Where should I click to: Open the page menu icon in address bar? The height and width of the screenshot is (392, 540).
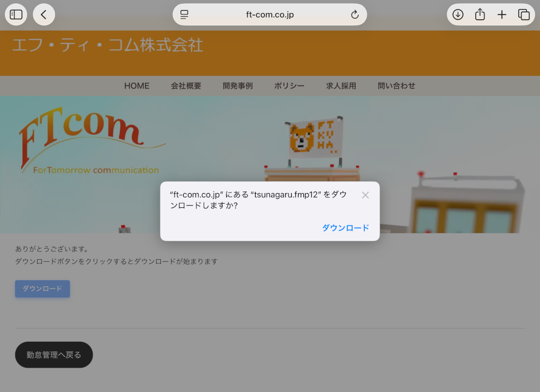click(184, 15)
